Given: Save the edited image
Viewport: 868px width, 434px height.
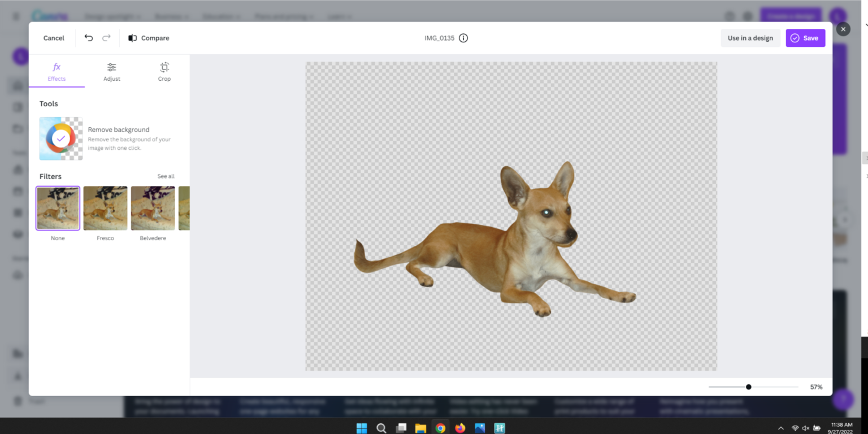Looking at the screenshot, I should (x=805, y=38).
